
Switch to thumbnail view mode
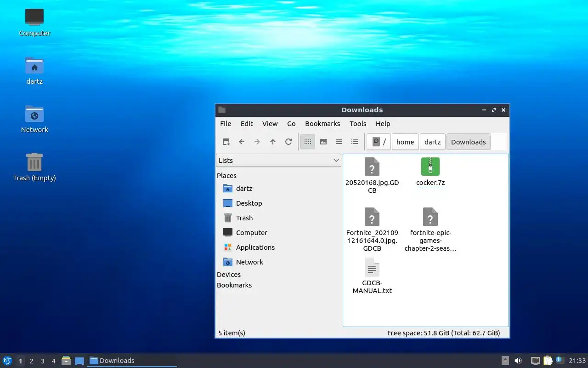[x=323, y=142]
